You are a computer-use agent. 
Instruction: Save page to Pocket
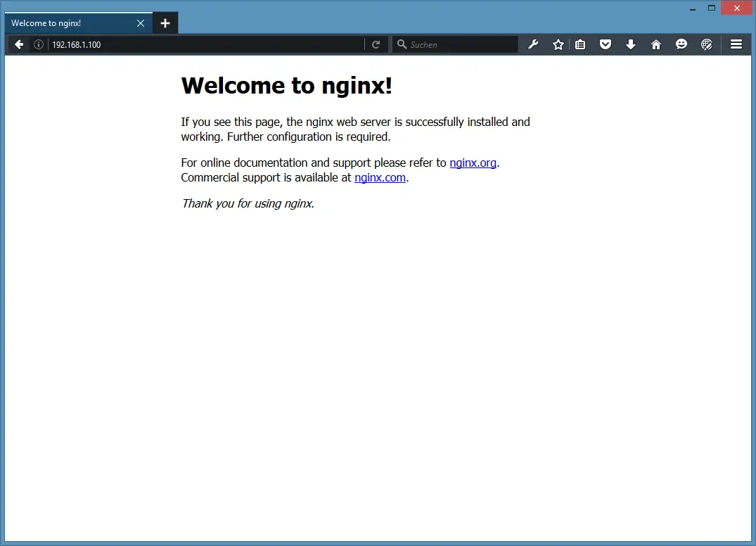[x=605, y=44]
